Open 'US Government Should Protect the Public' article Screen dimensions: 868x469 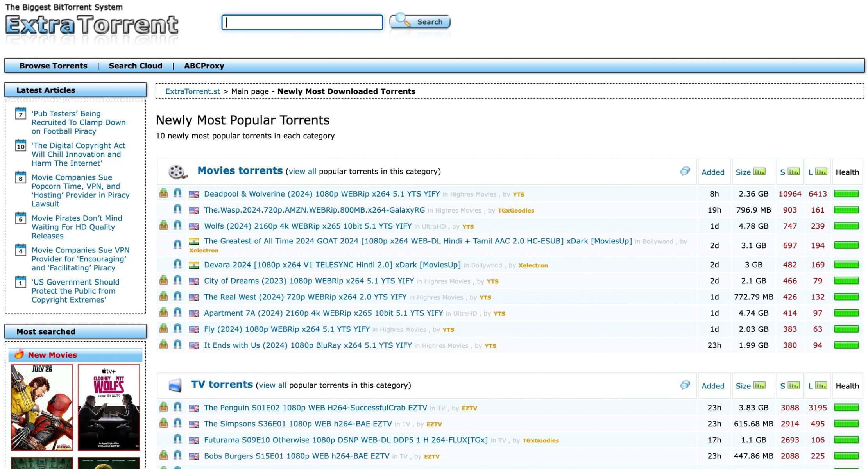75,291
